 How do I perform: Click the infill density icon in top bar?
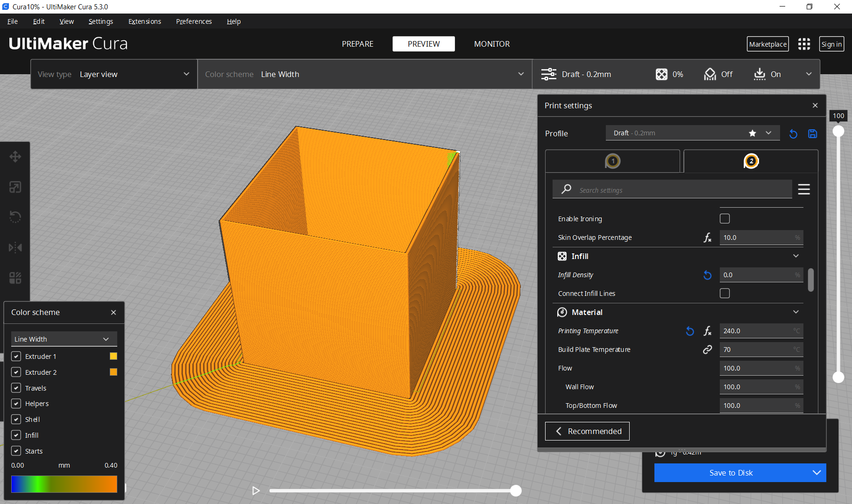tap(662, 74)
